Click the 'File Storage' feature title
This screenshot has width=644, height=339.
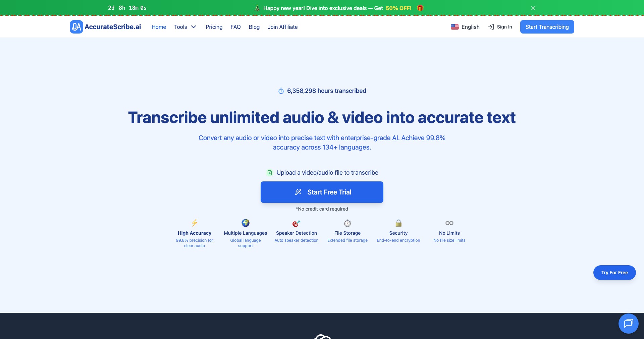point(347,233)
